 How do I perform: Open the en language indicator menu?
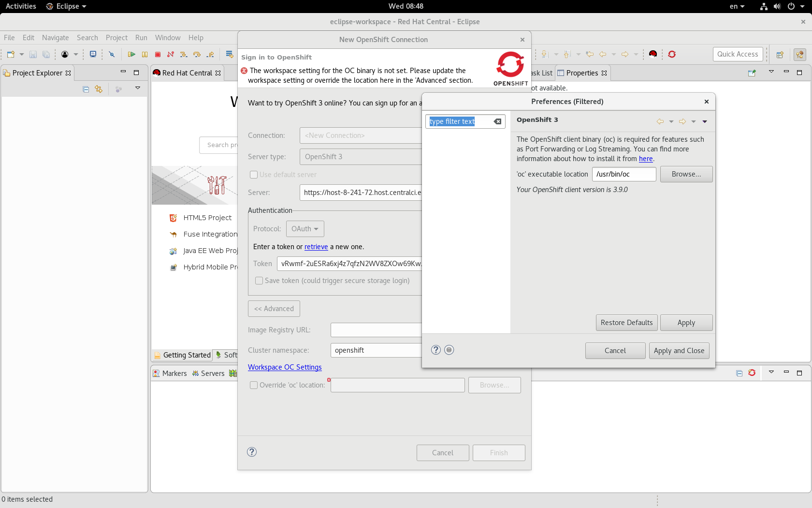pos(737,6)
